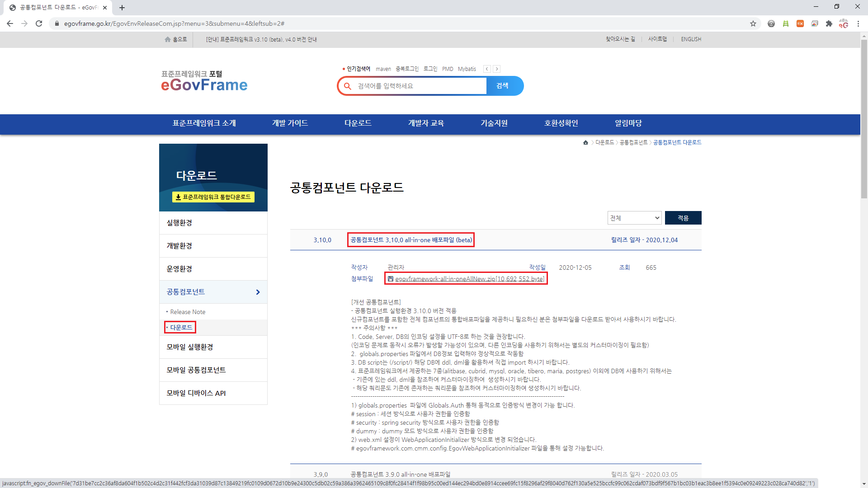Open Chrome three-dot menu
Image resolution: width=868 pixels, height=488 pixels.
click(858, 23)
